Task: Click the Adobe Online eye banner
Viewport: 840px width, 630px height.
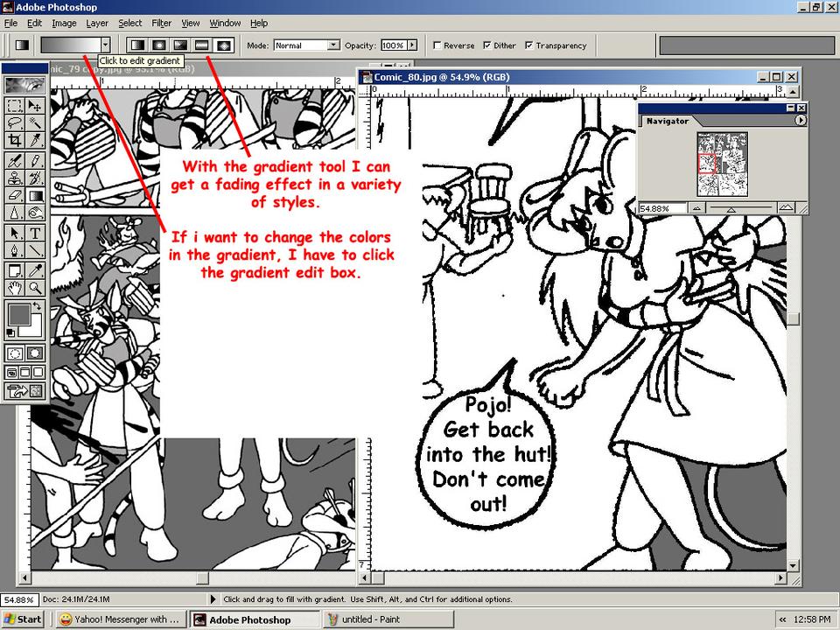Action: tap(24, 85)
